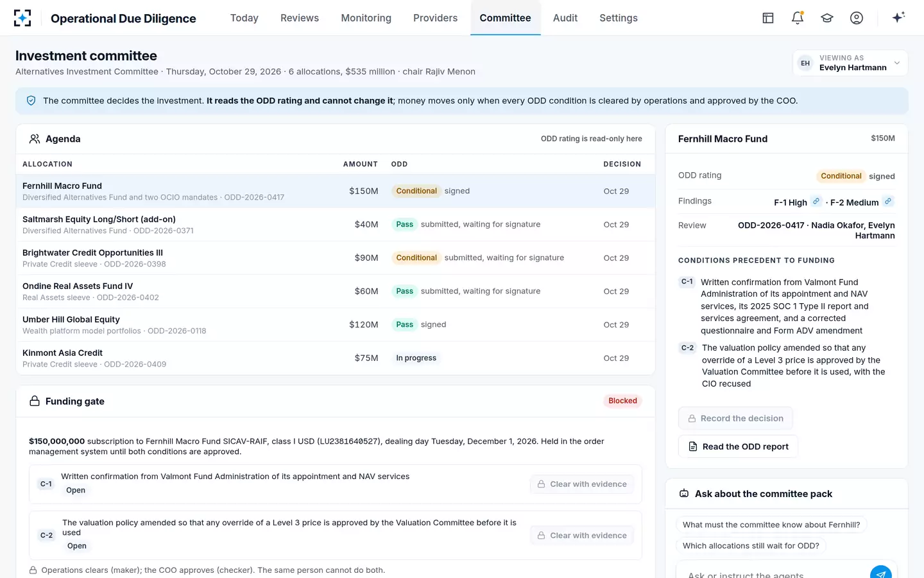Expand the Viewing As Evelyn Hartmann dropdown
Screen dimensions: 924x578
(850, 63)
